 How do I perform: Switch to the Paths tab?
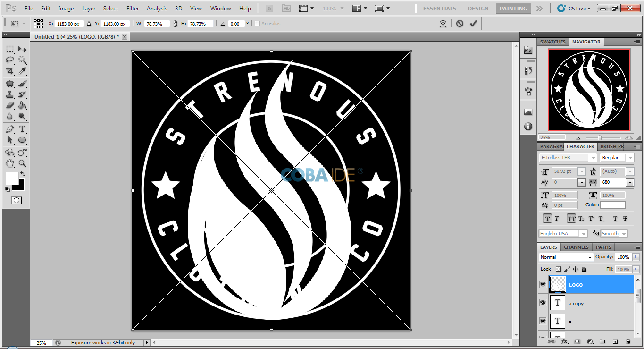click(x=603, y=247)
